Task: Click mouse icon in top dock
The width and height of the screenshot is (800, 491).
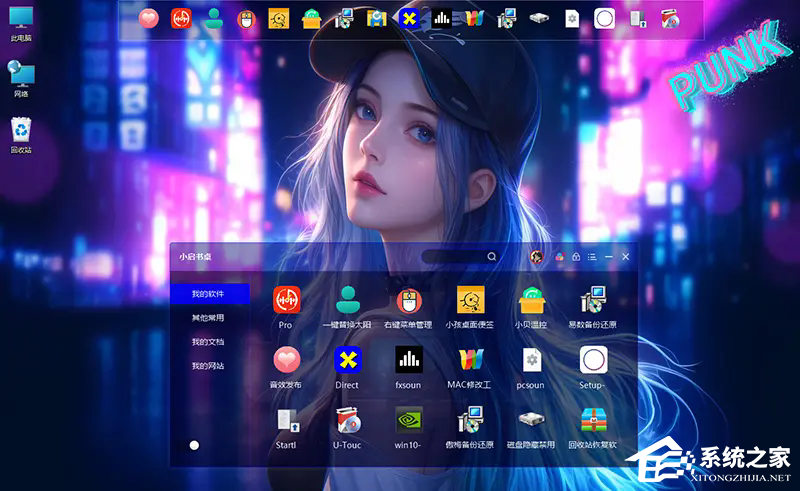Action: click(246, 19)
